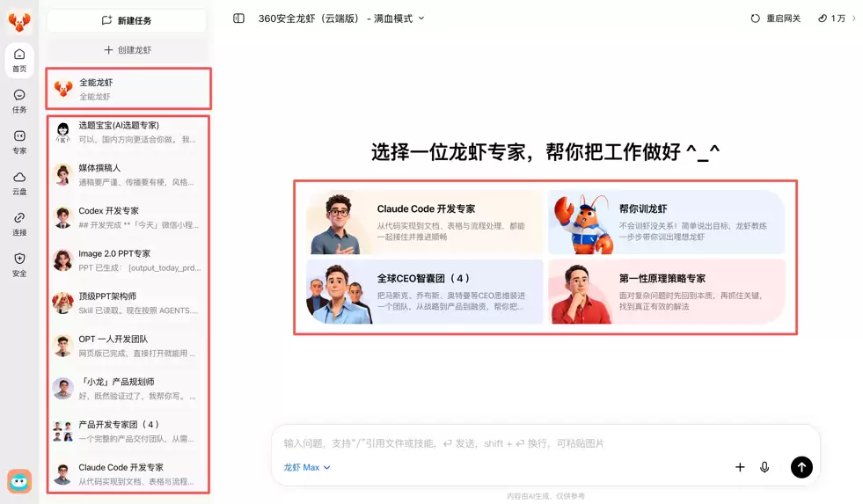Click the 媒体撰稿人 avatar icon
Viewport: 863px width, 504px height.
(62, 175)
